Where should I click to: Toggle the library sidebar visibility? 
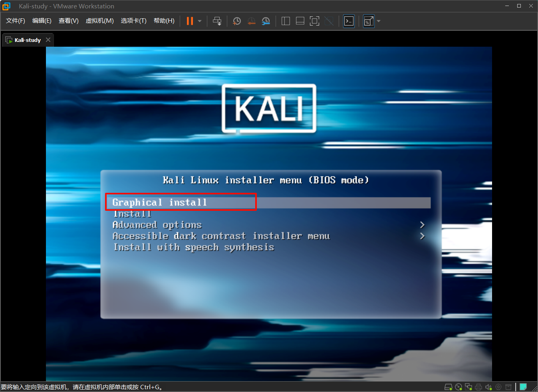pos(285,21)
